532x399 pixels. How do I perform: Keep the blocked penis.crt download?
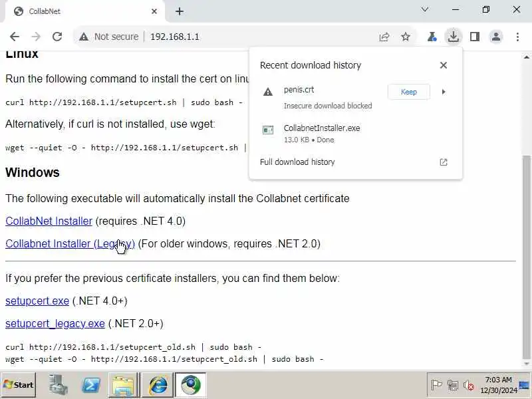(x=409, y=92)
